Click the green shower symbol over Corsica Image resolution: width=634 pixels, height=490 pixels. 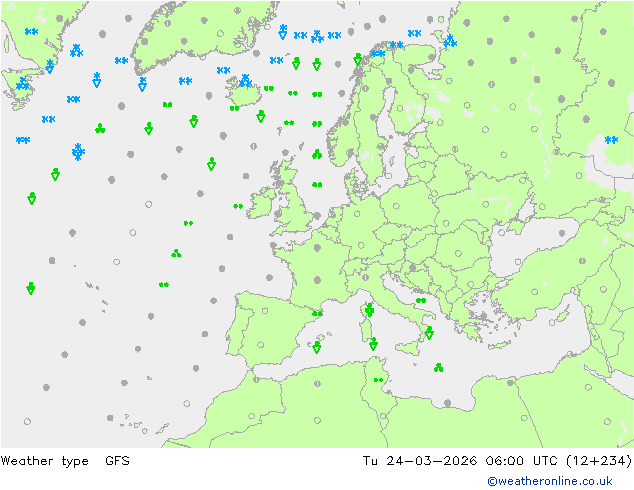click(369, 310)
